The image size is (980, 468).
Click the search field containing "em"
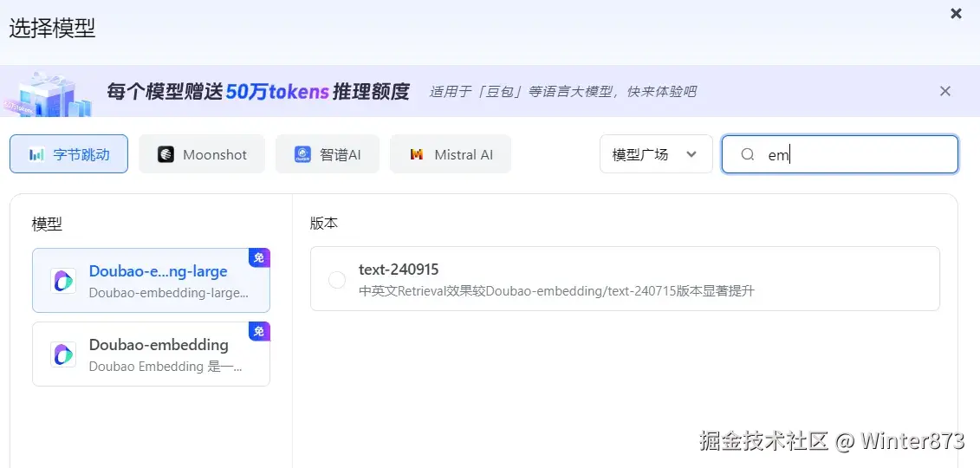840,154
